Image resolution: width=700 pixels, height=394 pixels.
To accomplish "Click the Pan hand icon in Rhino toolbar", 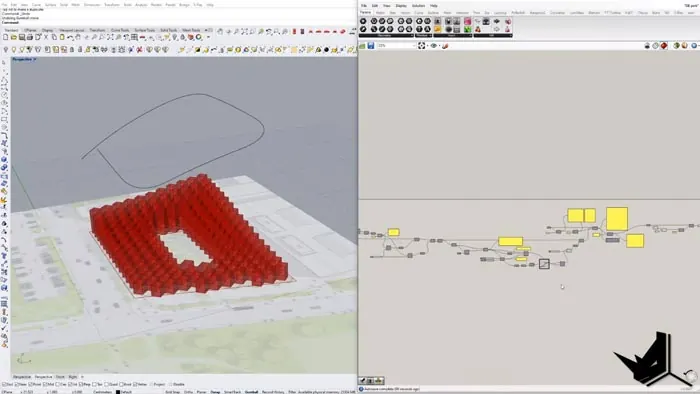I will (78, 37).
